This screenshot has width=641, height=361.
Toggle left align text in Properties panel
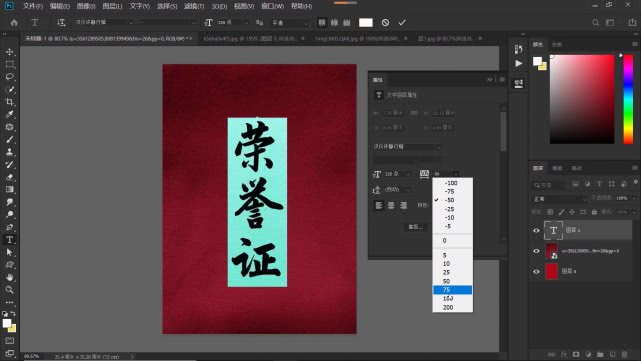click(379, 205)
